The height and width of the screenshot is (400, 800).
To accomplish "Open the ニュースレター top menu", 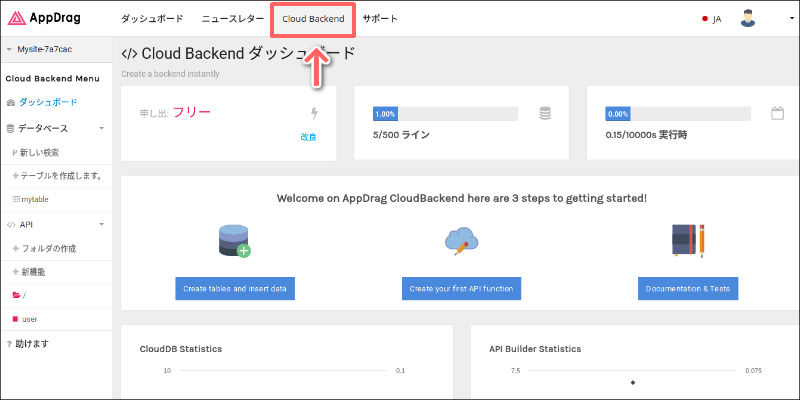I will pyautogui.click(x=233, y=19).
